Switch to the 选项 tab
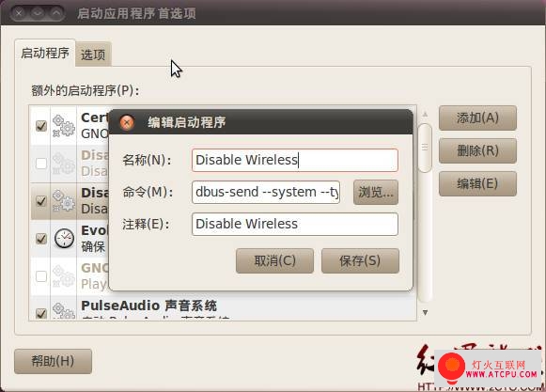The width and height of the screenshot is (546, 392). pos(93,55)
